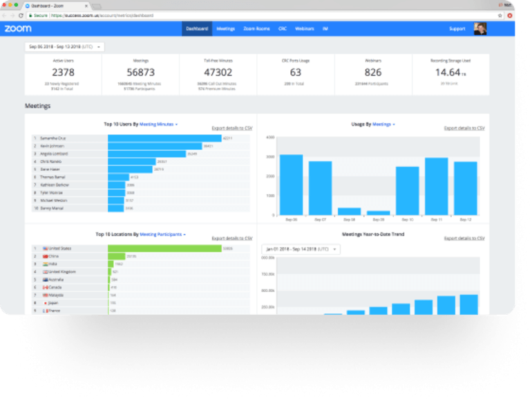The width and height of the screenshot is (532, 399).
Task: Click the Meetings section heading
Action: coord(38,106)
